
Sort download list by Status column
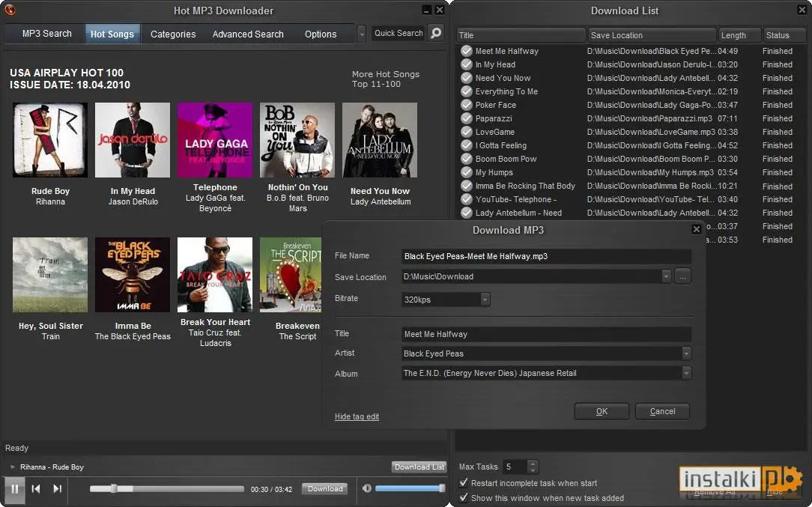click(784, 35)
